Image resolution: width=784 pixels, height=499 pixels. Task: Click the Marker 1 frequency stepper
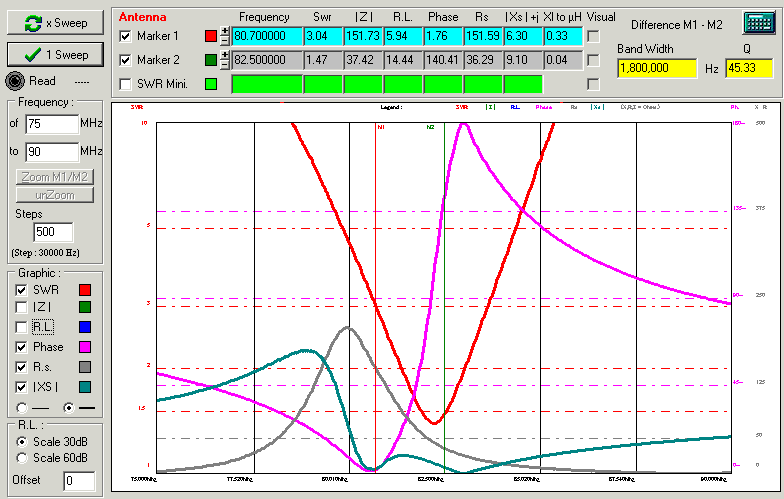tap(225, 37)
